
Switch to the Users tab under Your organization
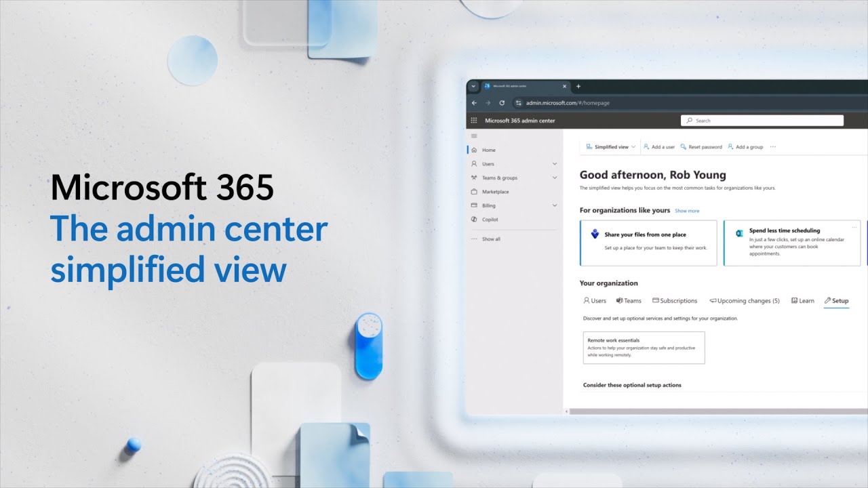pyautogui.click(x=595, y=301)
